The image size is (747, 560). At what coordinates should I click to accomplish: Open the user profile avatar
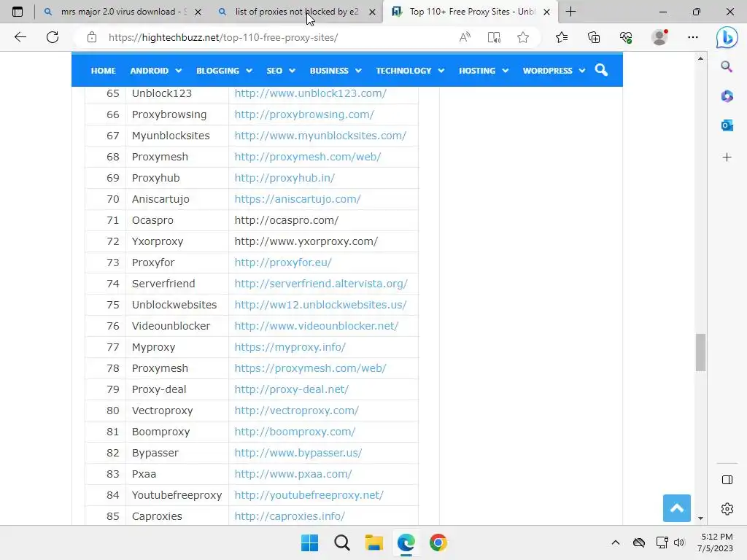pyautogui.click(x=659, y=37)
